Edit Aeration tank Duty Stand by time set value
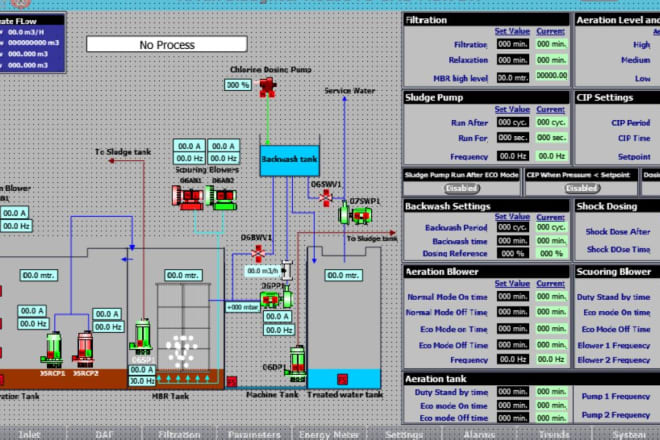The width and height of the screenshot is (660, 440). click(513, 392)
